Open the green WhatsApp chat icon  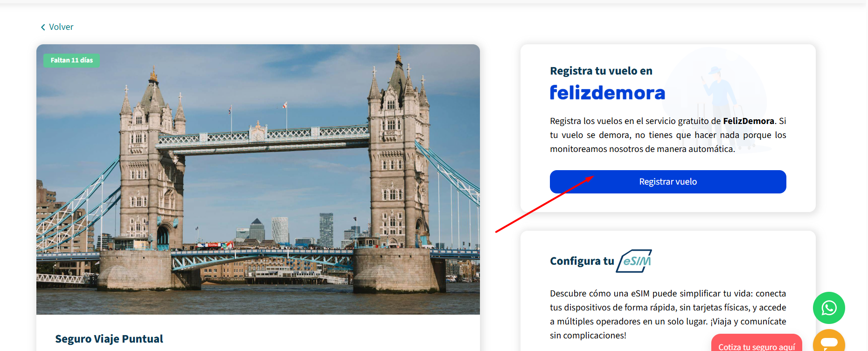point(829,308)
